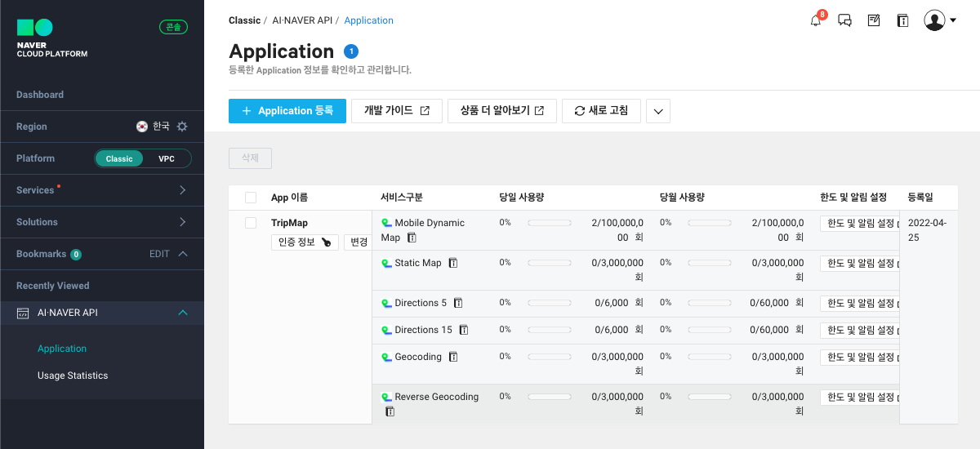
Task: Open Usage Statistics in the sidebar
Action: (73, 376)
